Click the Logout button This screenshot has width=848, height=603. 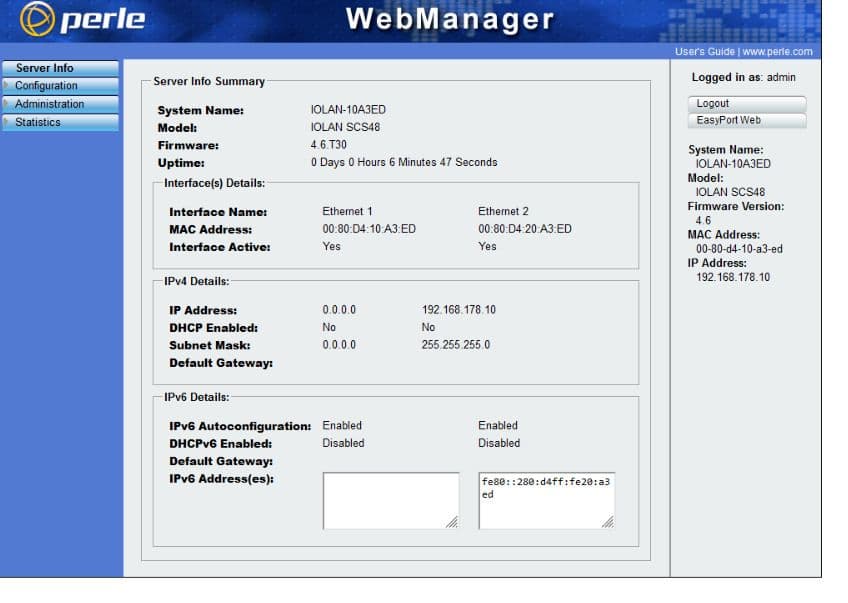click(746, 104)
